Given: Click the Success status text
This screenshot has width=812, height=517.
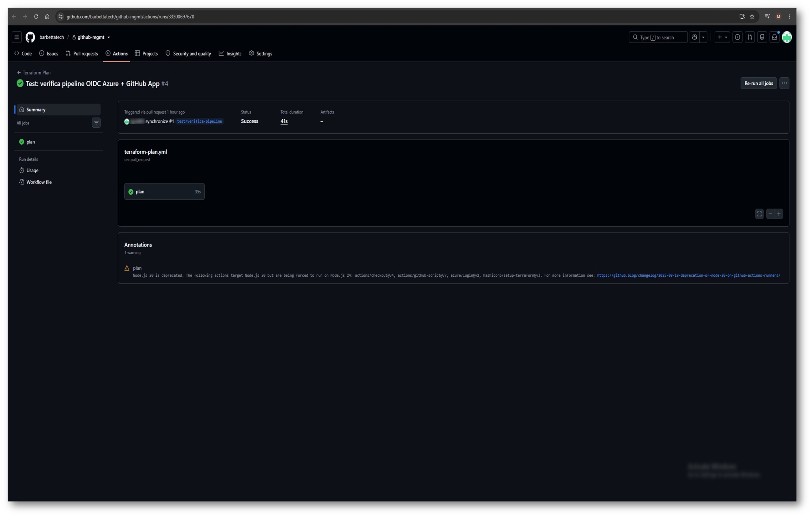Looking at the screenshot, I should (250, 122).
